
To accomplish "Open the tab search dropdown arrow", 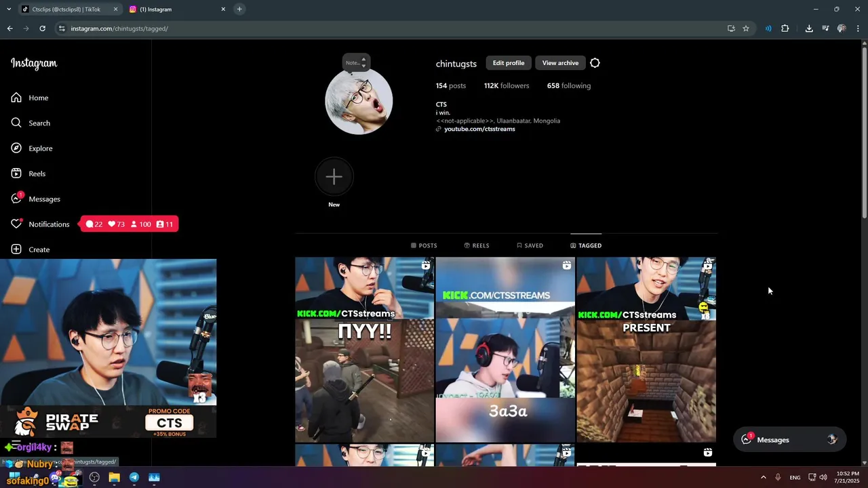I will (9, 9).
